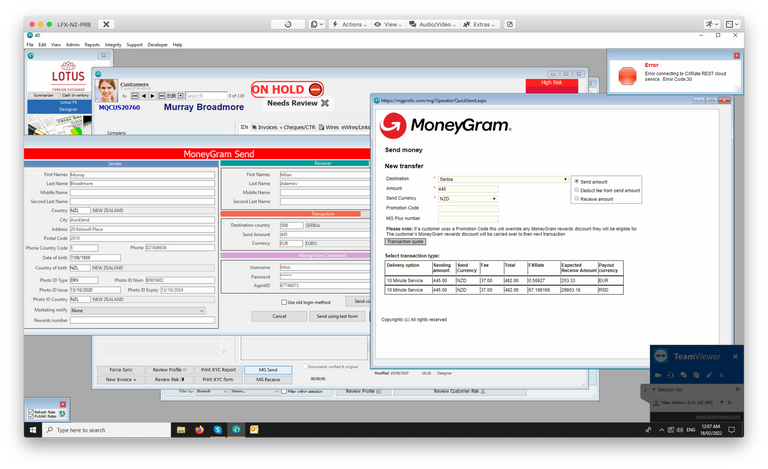Click Cancel in MoneyGram Send form
Screen dimensions: 768x469
point(279,316)
